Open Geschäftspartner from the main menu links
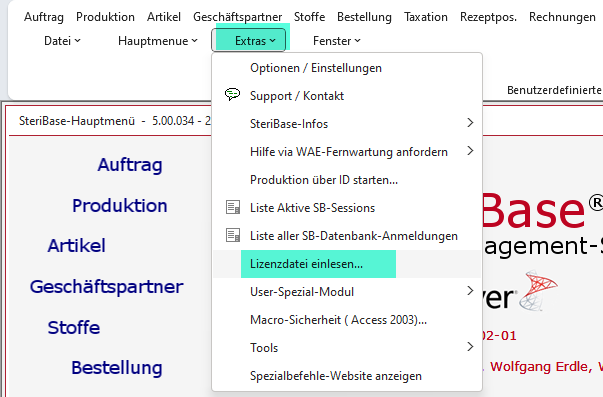 pos(107,287)
